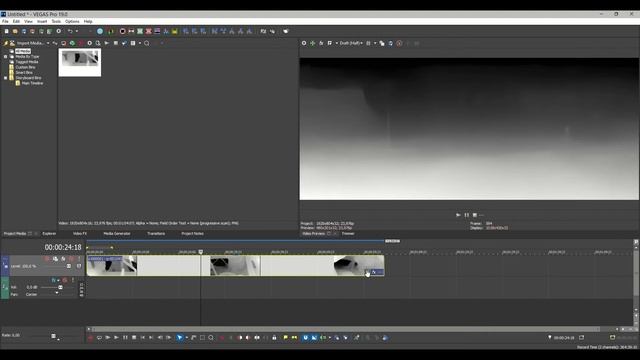
Task: Open the Options menu
Action: point(72,21)
